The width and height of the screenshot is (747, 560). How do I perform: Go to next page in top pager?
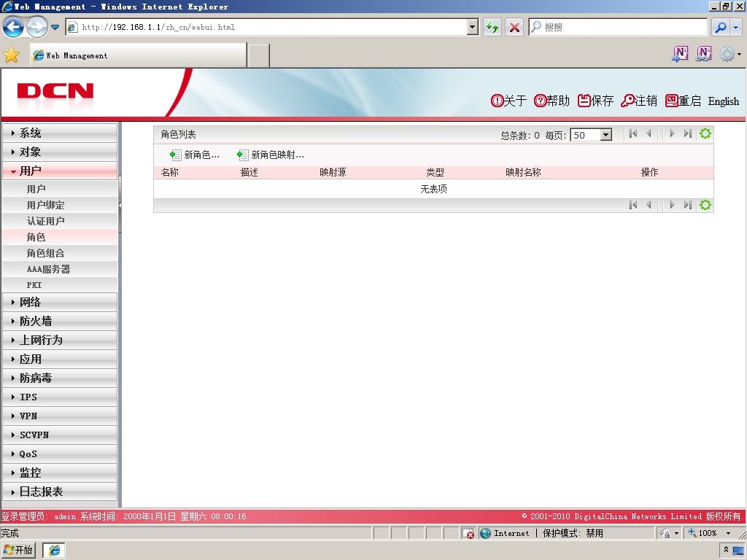click(672, 134)
